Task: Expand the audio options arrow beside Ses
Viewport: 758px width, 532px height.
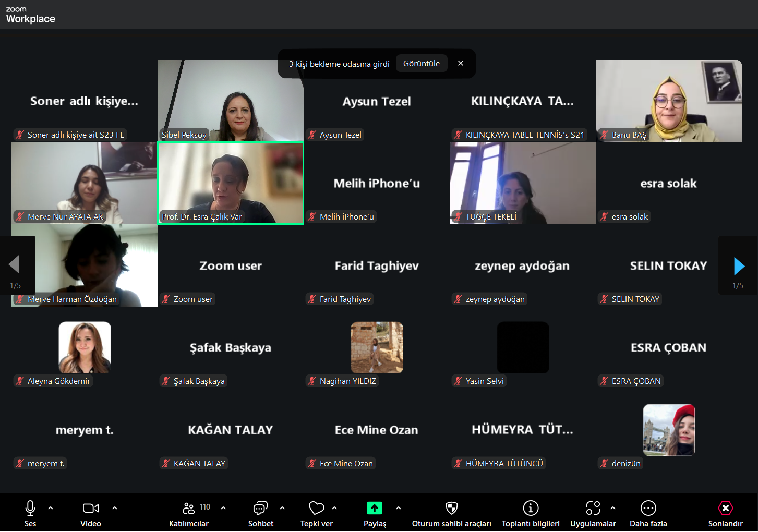Action: (51, 507)
